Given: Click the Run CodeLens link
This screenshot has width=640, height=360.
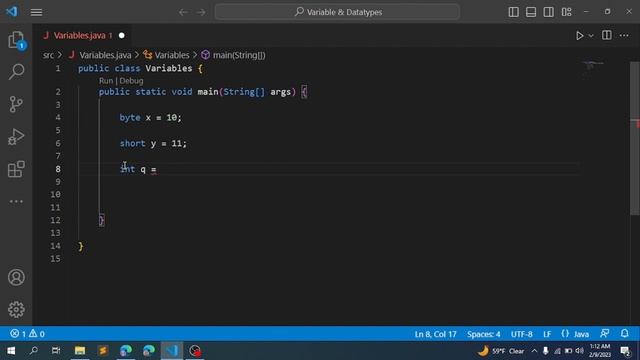Looking at the screenshot, I should pyautogui.click(x=106, y=81).
